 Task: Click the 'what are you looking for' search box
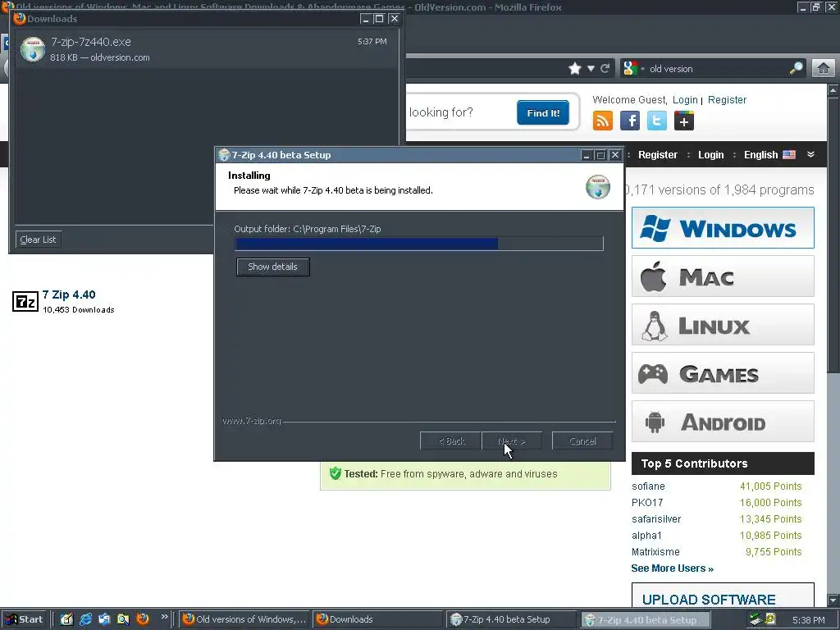point(459,112)
